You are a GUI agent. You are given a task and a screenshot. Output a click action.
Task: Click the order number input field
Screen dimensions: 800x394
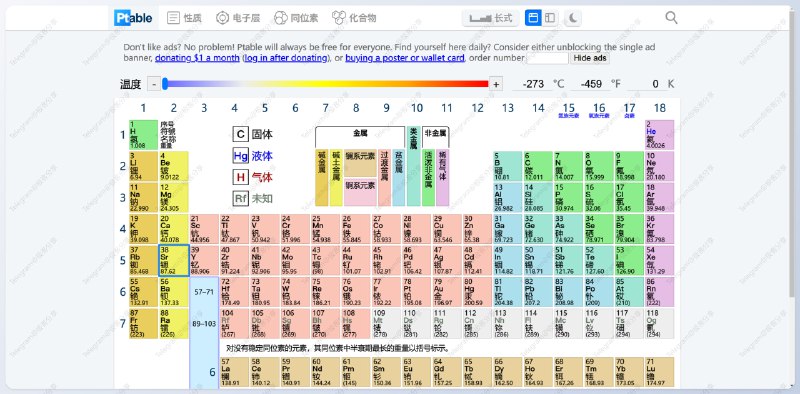(x=547, y=58)
